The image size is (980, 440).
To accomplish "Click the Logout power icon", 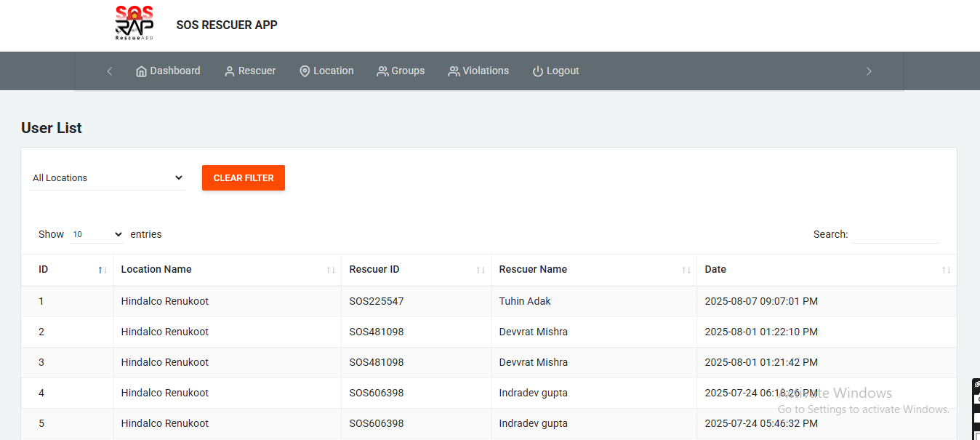I will click(x=538, y=71).
